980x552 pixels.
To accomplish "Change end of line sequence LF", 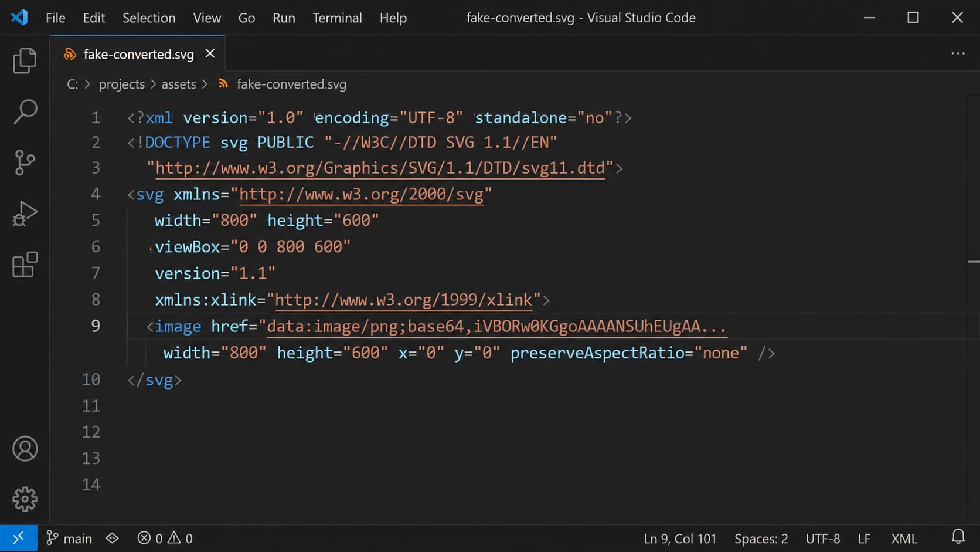I will 864,539.
